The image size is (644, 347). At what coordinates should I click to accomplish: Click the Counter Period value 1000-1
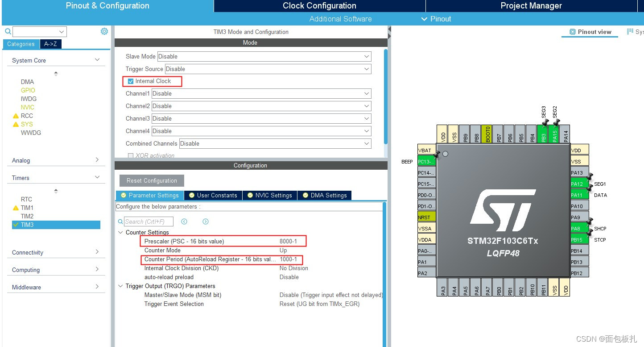pyautogui.click(x=288, y=259)
